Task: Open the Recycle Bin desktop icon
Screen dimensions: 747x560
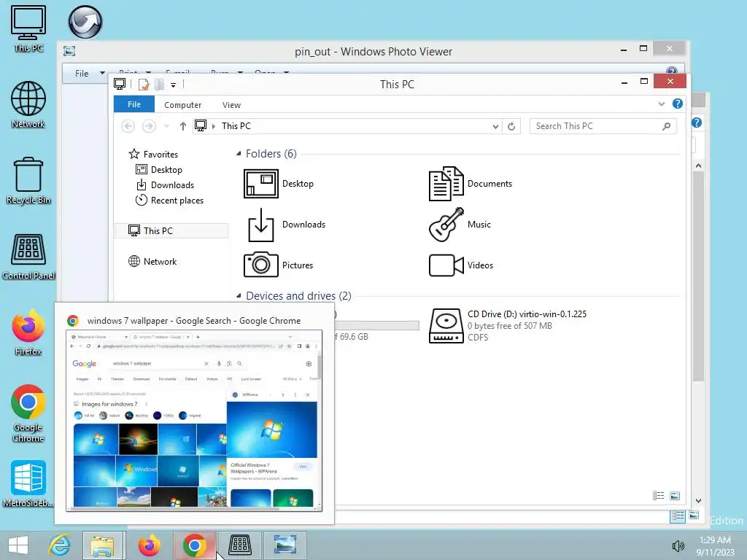Action: coord(28,181)
